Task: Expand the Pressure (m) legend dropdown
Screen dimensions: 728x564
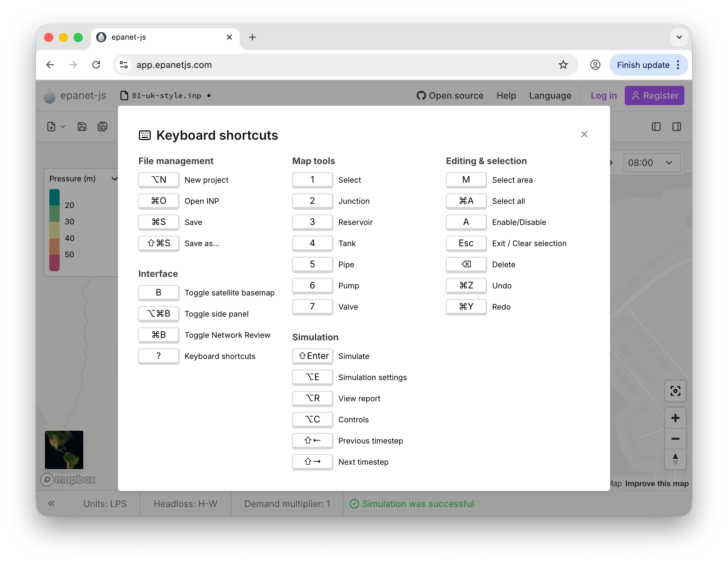Action: click(x=114, y=179)
